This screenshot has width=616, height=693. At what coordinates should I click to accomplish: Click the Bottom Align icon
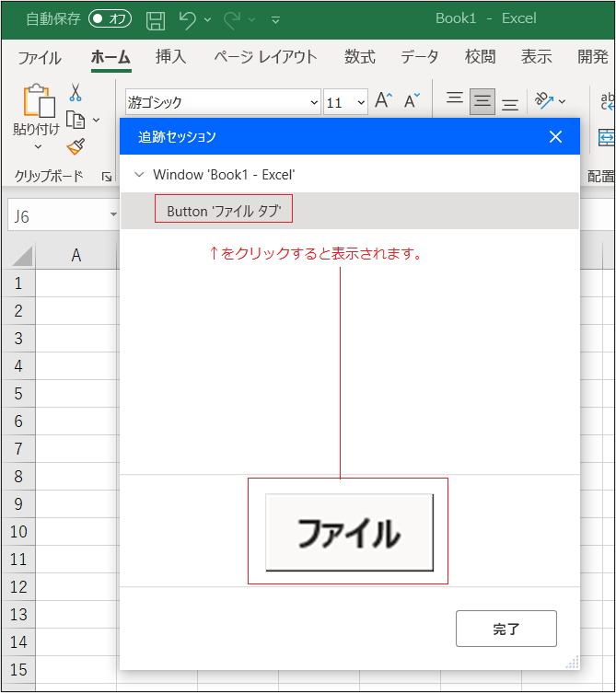(510, 104)
